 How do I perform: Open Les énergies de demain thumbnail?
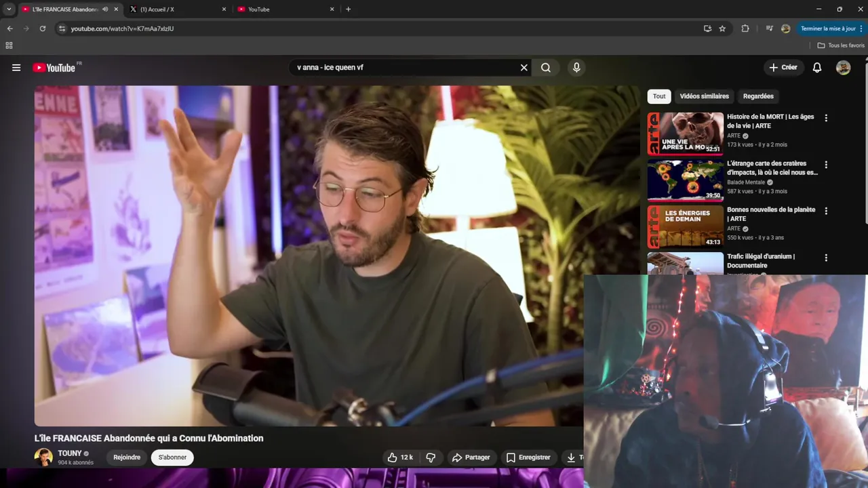pyautogui.click(x=685, y=227)
